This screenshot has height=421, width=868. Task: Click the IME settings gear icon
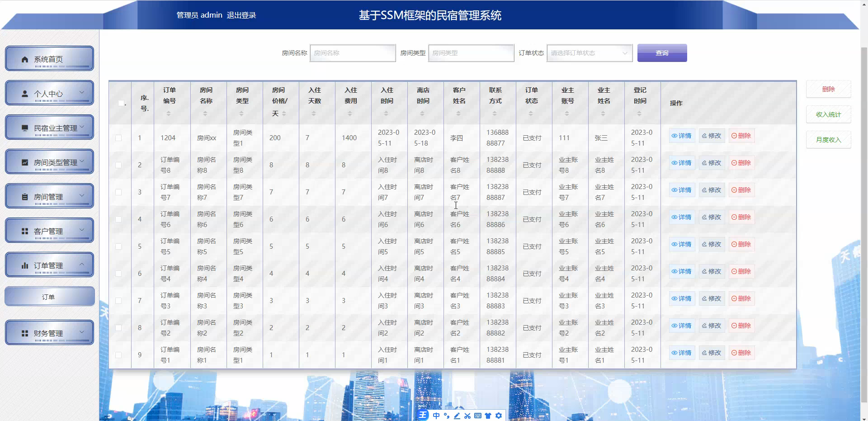pos(499,416)
